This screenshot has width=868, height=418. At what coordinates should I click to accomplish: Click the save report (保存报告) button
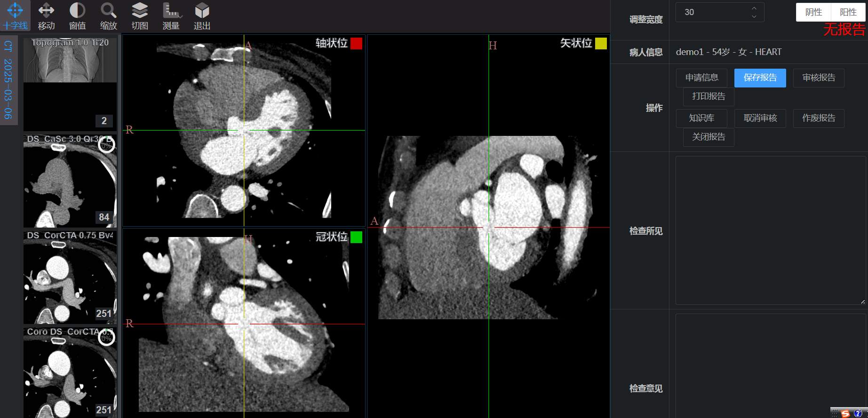pyautogui.click(x=760, y=78)
